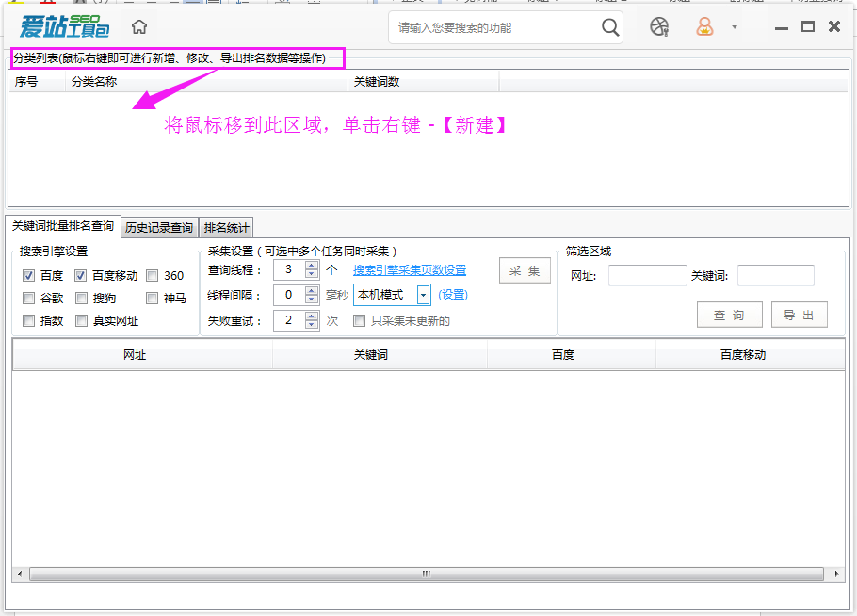The width and height of the screenshot is (857, 616).
Task: Enable the 360 search engine checkbox
Action: coord(152,276)
